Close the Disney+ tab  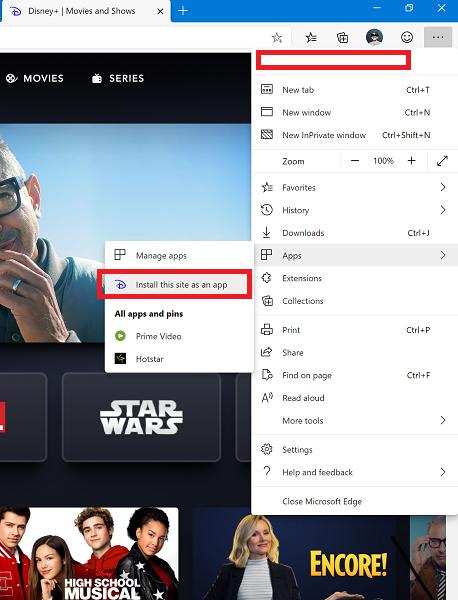[160, 11]
